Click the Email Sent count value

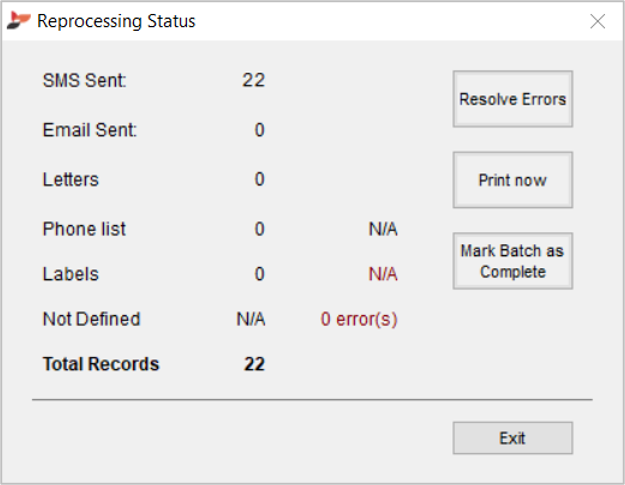click(259, 130)
